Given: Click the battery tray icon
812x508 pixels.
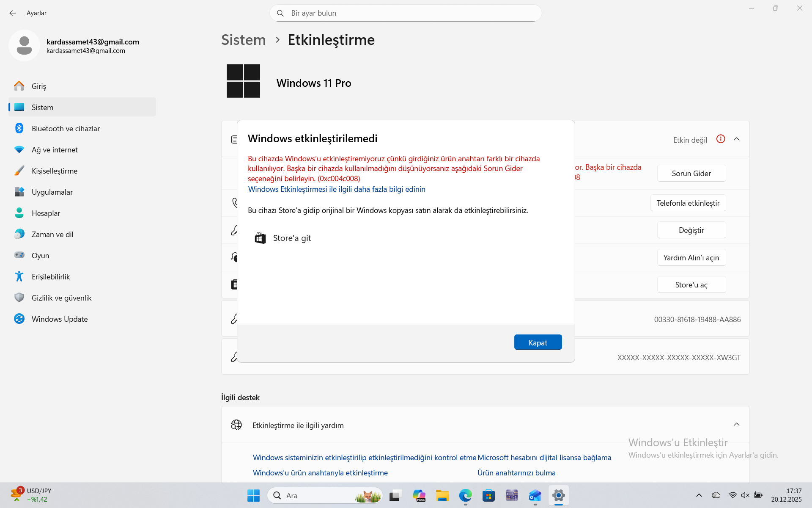Looking at the screenshot, I should coord(758,495).
